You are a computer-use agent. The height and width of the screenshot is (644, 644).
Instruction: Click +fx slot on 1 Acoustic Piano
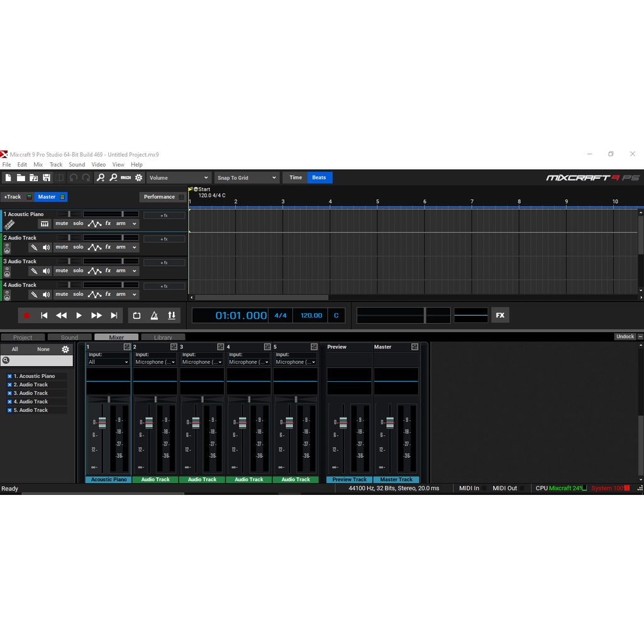coord(164,216)
